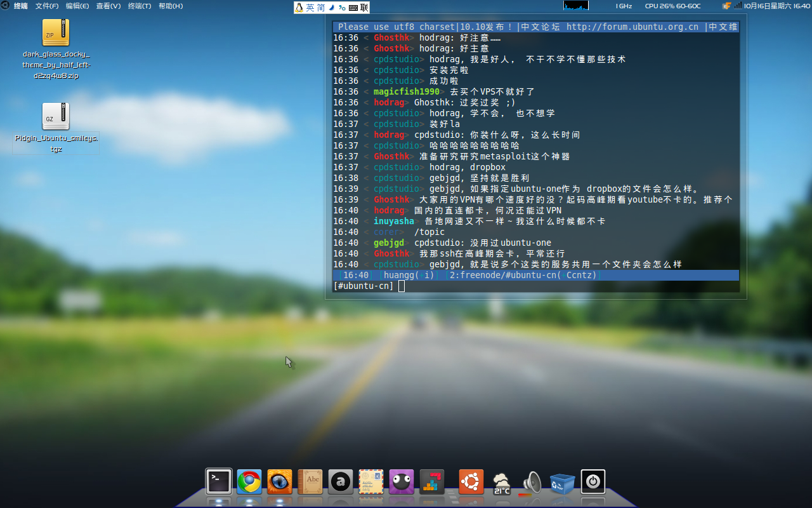Launch Terminal from the dock
Image resolution: width=812 pixels, height=508 pixels.
[219, 482]
